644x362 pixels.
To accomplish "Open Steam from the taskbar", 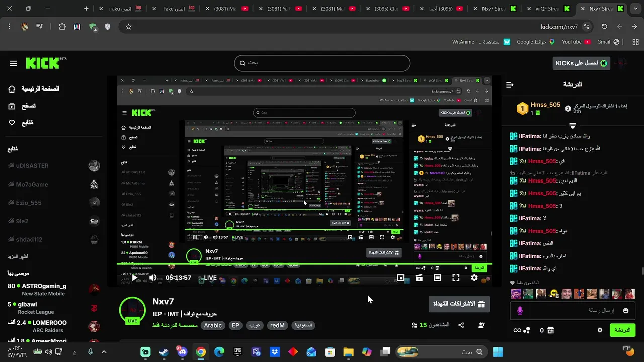I will 164,352.
